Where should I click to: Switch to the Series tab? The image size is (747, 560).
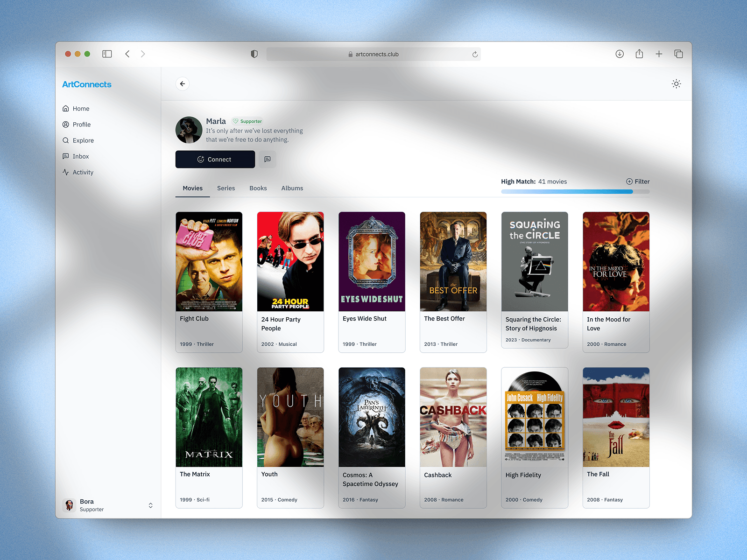226,188
